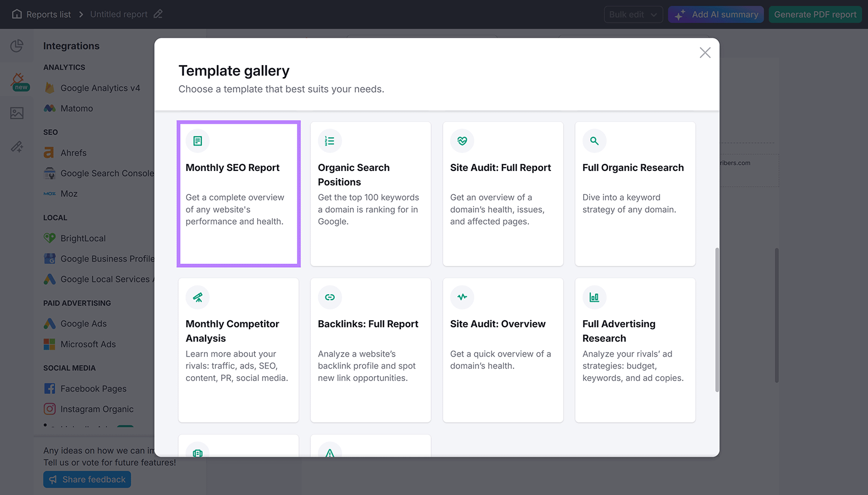Click the Moz integration icon
Viewport: 868px width, 495px height.
tap(49, 193)
